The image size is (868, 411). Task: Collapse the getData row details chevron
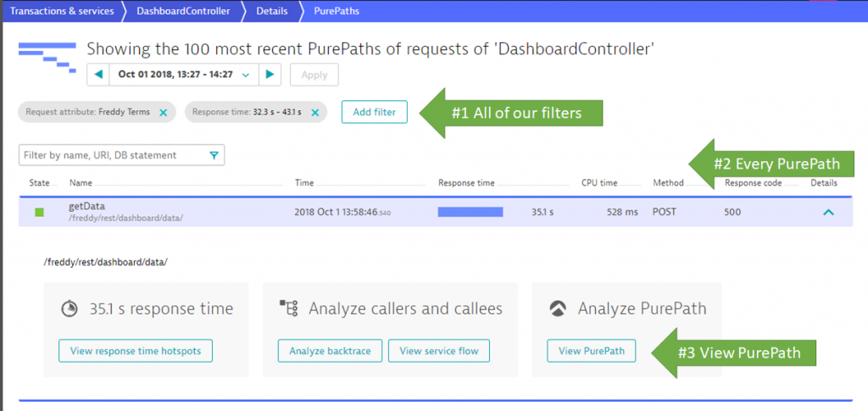(828, 212)
